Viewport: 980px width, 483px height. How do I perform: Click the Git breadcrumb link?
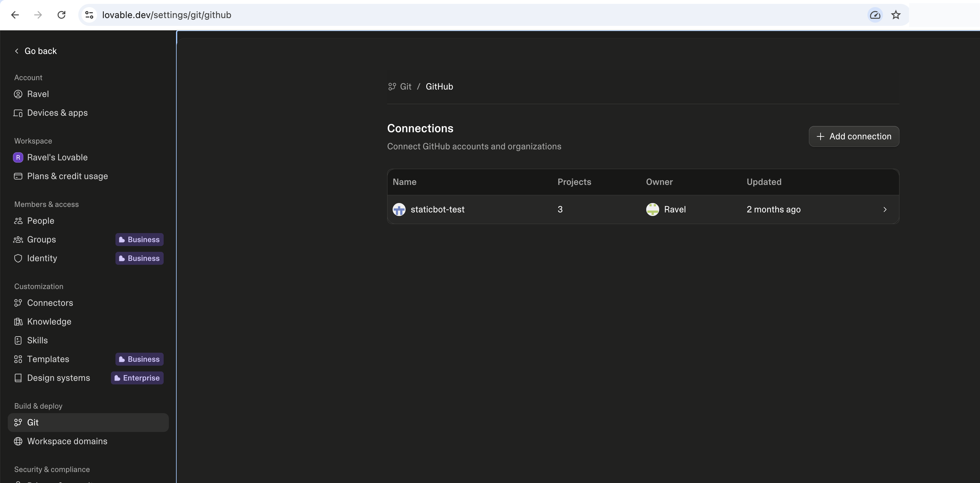coord(406,87)
